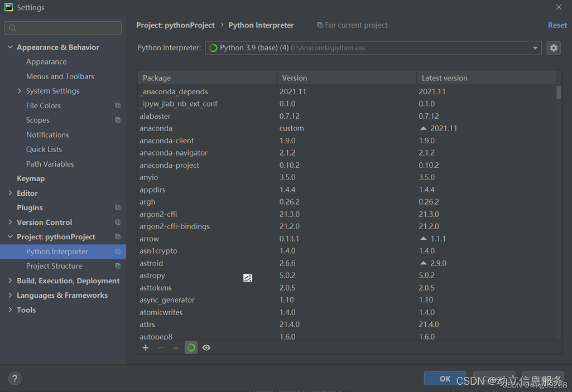Click the PyCharm logo in title bar
The width and height of the screenshot is (572, 392).
click(8, 7)
